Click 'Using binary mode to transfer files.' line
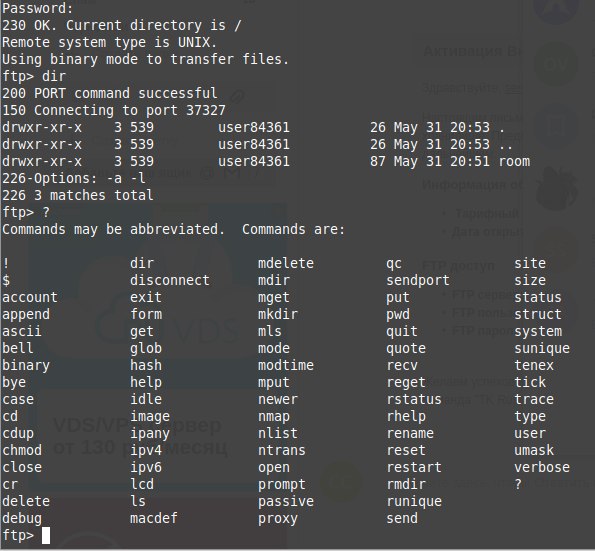The image size is (595, 551). (x=145, y=59)
